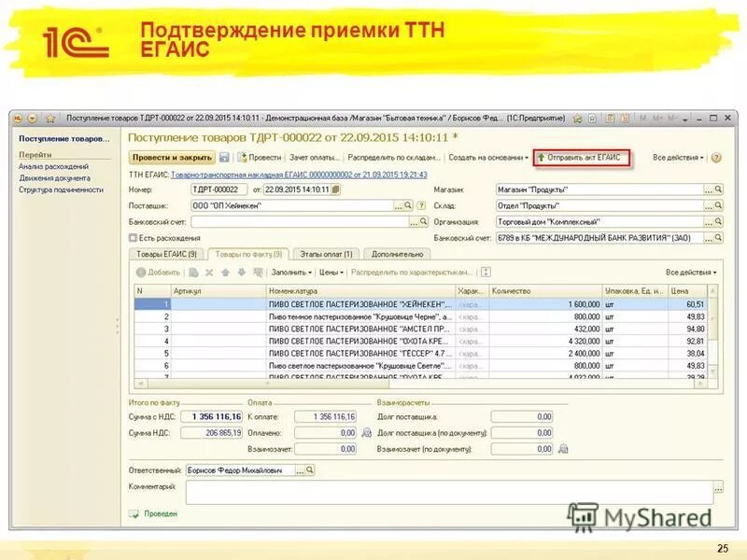Click the magnifier in the organization Банковский счет field
This screenshot has height=560, width=747.
(x=718, y=238)
